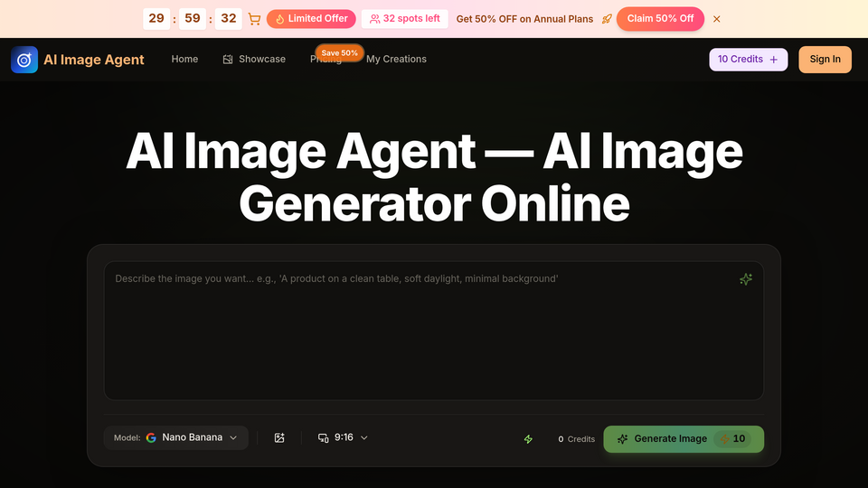Dismiss the promo banner with X
Screen dimensions: 868x488
(x=716, y=19)
